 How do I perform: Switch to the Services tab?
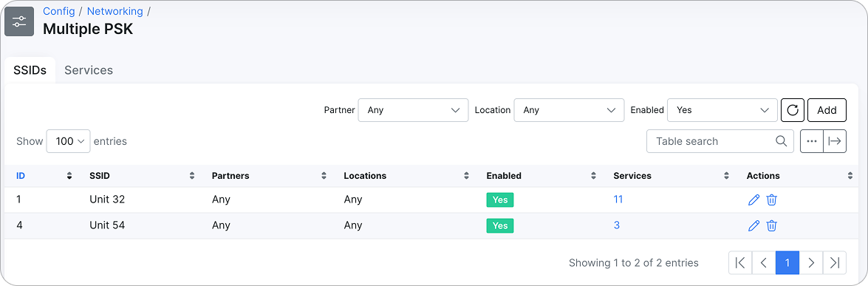click(89, 70)
